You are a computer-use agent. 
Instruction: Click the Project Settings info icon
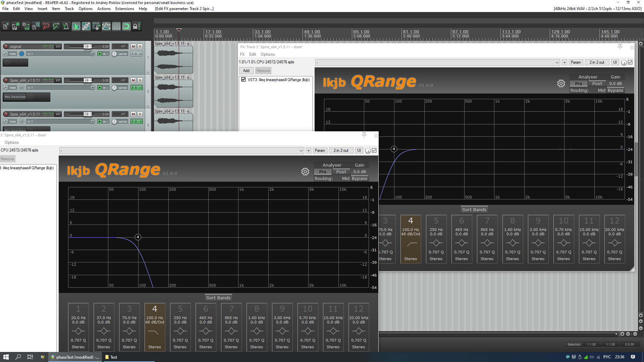pos(36,26)
